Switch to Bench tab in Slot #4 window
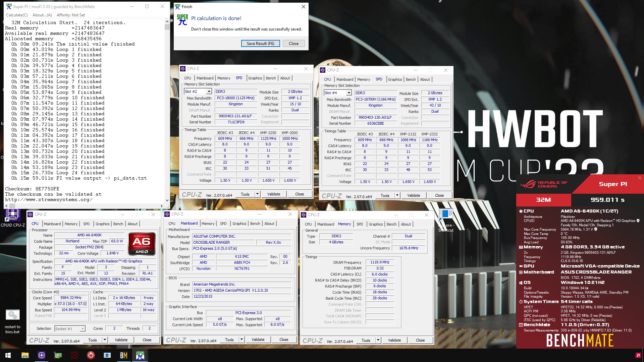The width and height of the screenshot is (644, 362). [411, 79]
